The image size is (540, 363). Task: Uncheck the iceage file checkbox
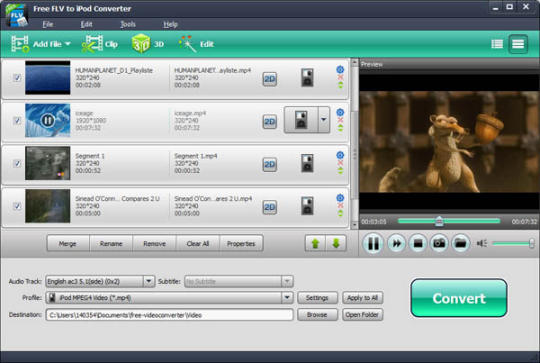17,120
